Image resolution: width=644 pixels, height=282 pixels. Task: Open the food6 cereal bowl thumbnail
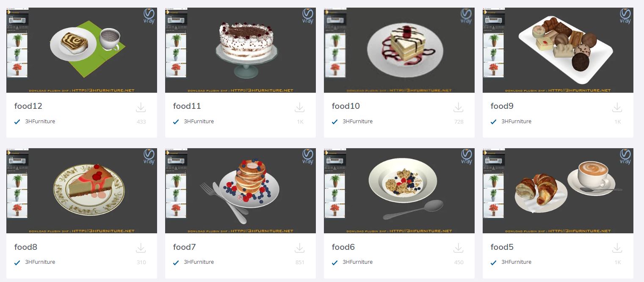click(x=399, y=191)
